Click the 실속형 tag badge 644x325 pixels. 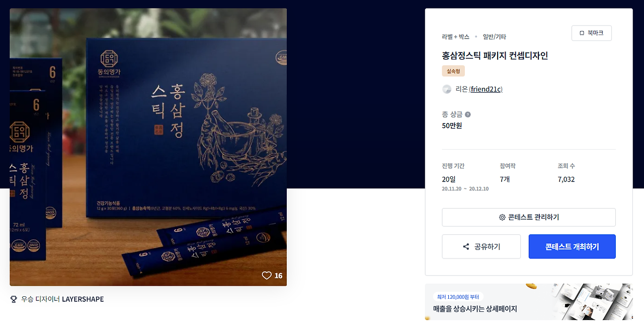[453, 71]
